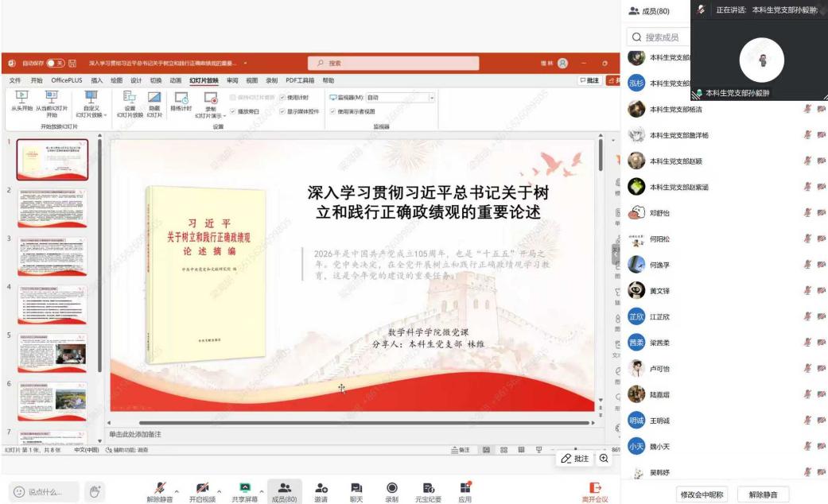Click the zoom slider in status bar
The image size is (828, 504).
[577, 450]
